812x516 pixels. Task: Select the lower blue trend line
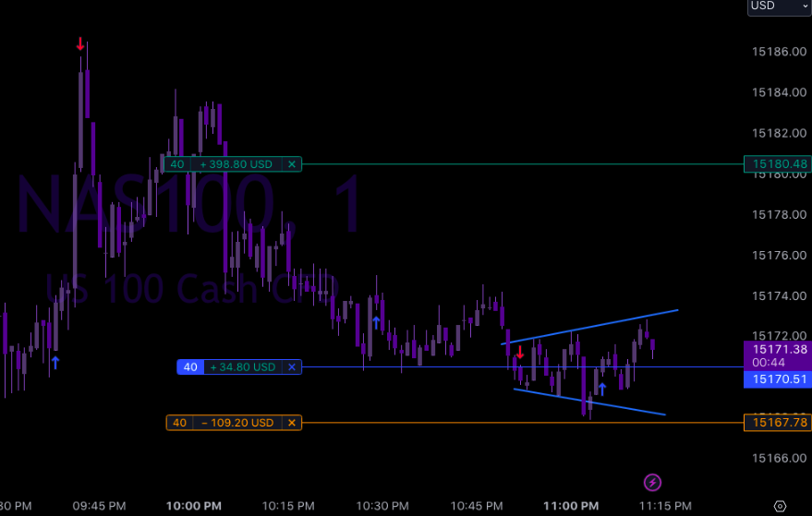pyautogui.click(x=589, y=402)
